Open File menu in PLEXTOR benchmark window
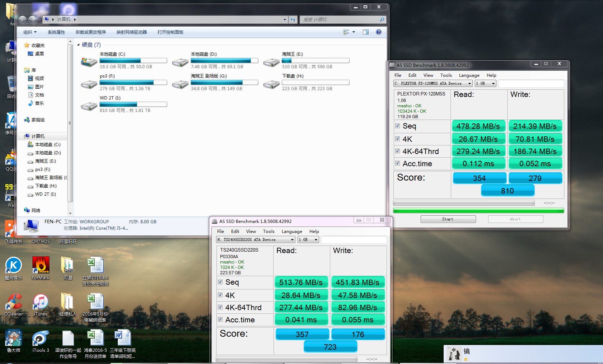 (x=398, y=75)
